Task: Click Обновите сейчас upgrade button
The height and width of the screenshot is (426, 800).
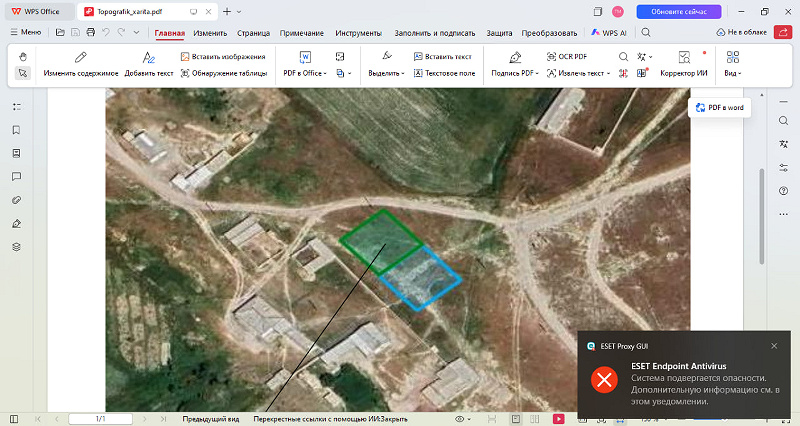Action: pos(679,11)
